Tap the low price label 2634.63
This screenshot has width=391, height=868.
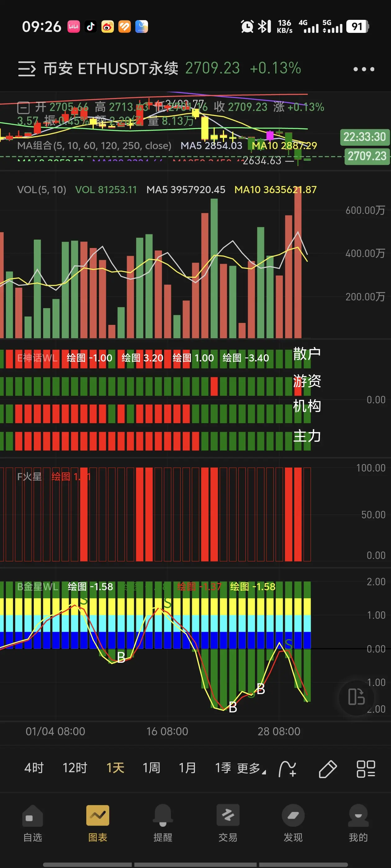262,161
